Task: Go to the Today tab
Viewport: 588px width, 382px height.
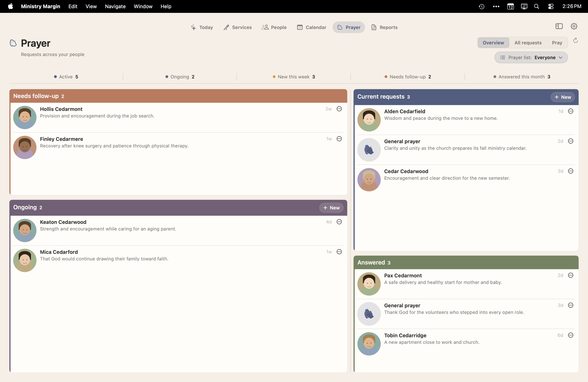Action: 202,27
